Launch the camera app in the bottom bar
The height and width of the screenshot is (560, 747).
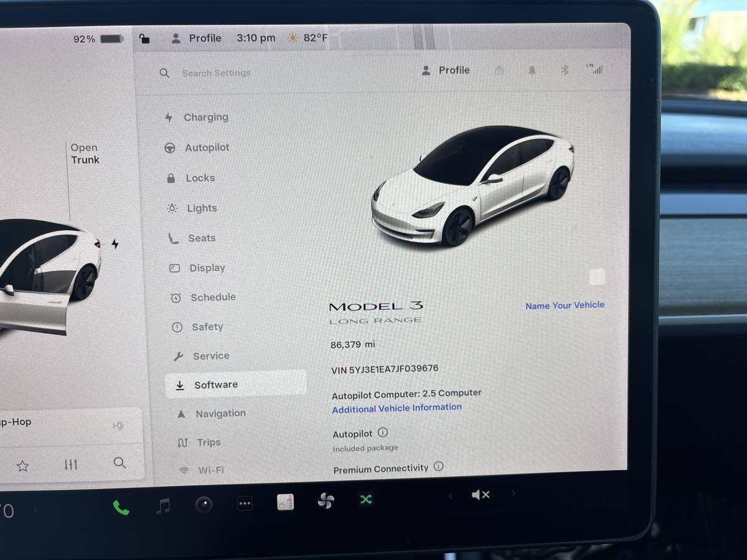(x=204, y=505)
